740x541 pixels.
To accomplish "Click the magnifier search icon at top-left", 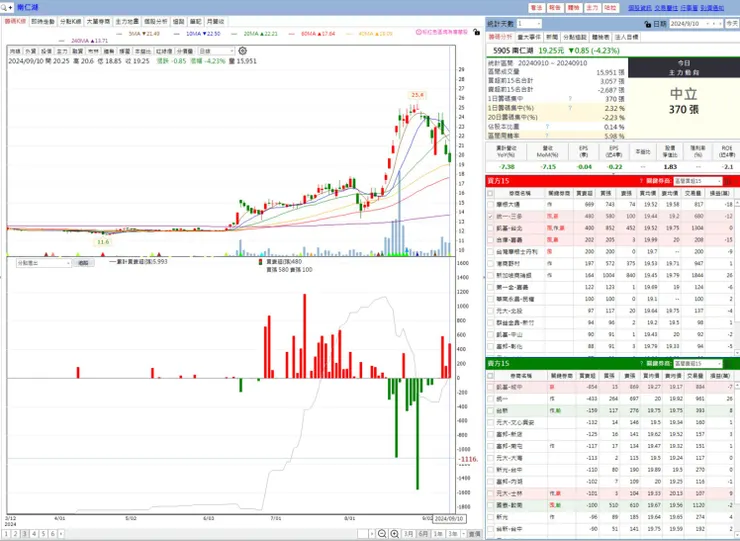I will [4, 8].
